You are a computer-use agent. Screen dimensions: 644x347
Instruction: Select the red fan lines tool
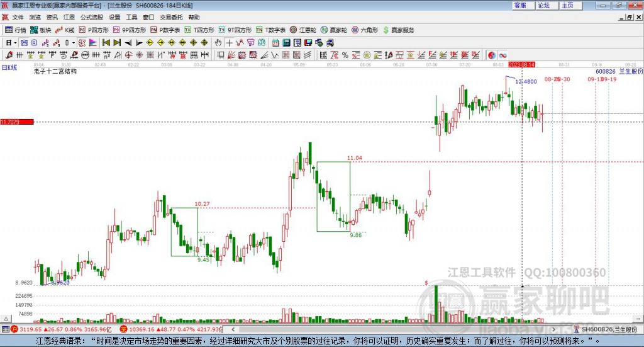[231, 55]
